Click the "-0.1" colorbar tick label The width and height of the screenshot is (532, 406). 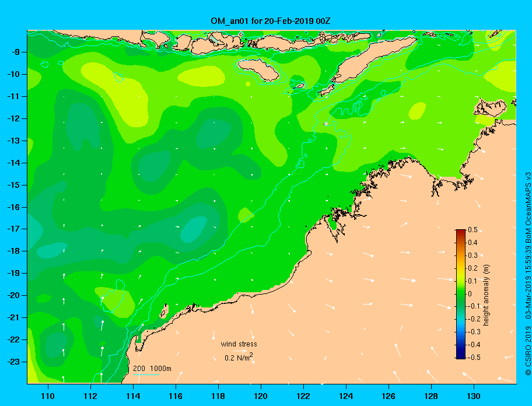[474, 306]
